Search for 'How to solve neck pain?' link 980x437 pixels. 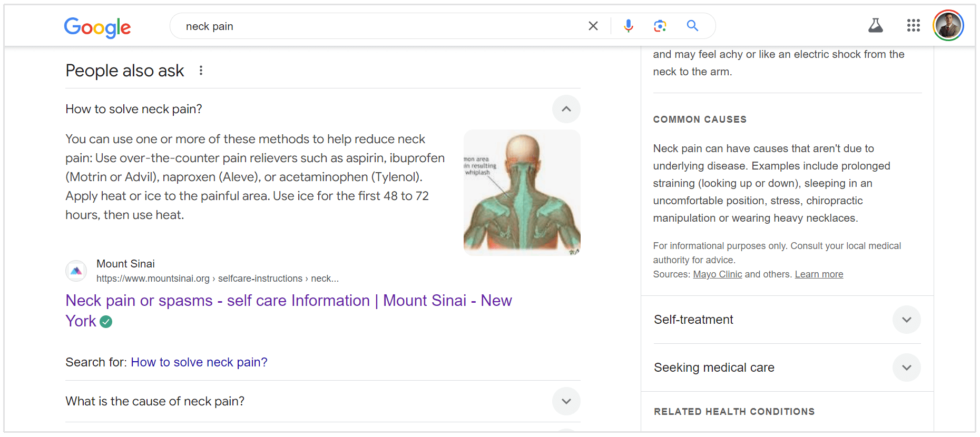click(x=199, y=362)
